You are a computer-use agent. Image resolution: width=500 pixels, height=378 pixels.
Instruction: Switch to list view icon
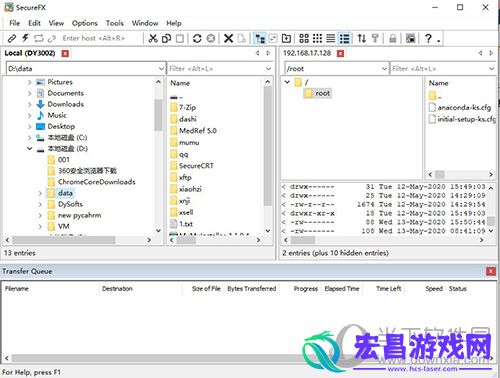331,38
